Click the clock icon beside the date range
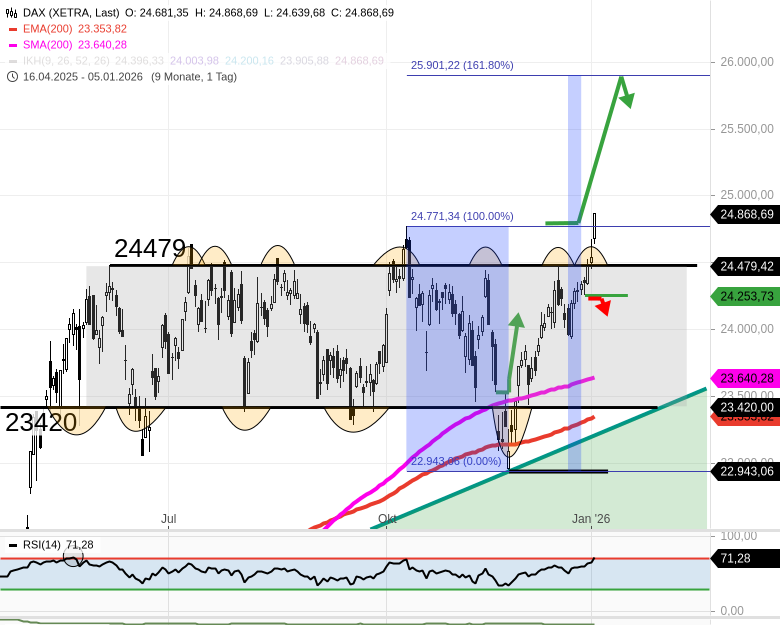780x625 pixels. (x=12, y=77)
